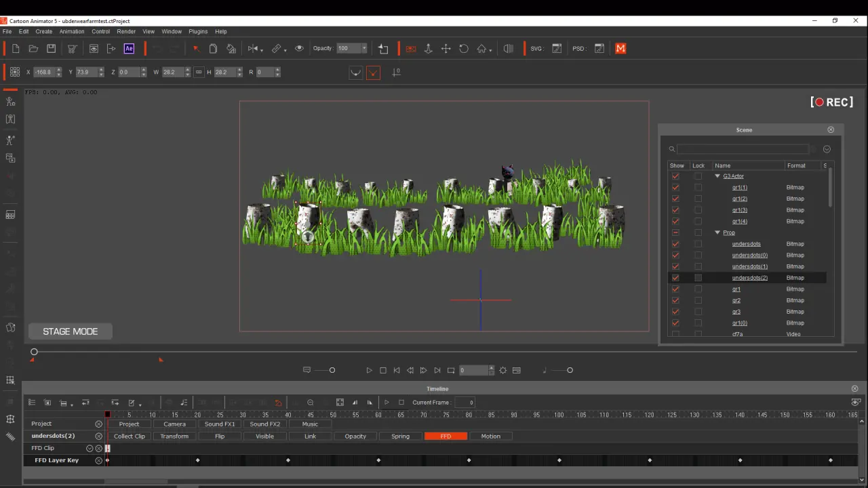Click the speed slider handle left of Play

[332, 370]
